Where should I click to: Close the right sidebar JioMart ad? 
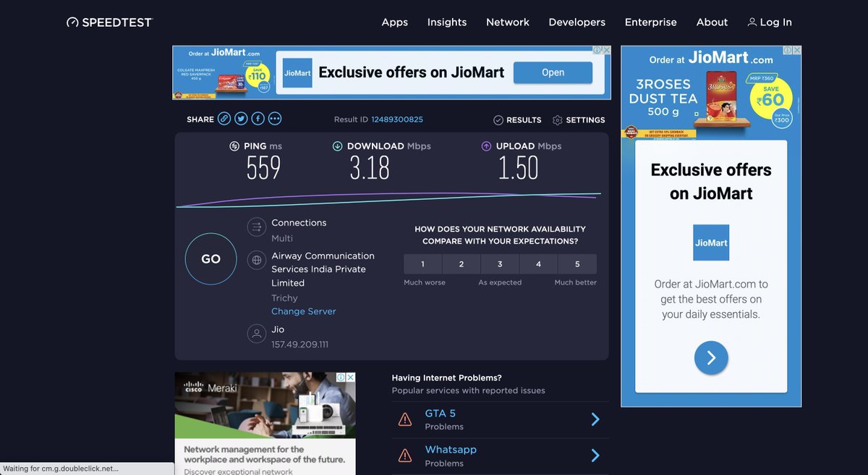[x=796, y=51]
